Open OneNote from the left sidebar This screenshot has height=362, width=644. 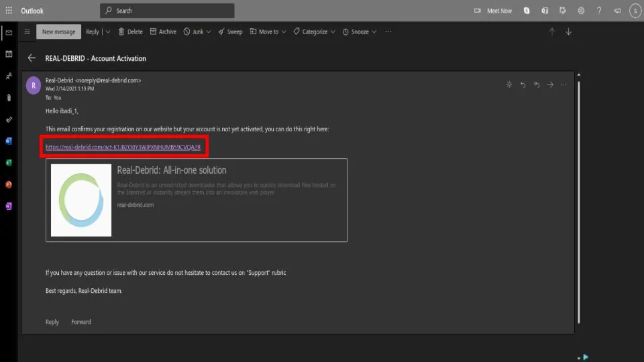coord(9,206)
